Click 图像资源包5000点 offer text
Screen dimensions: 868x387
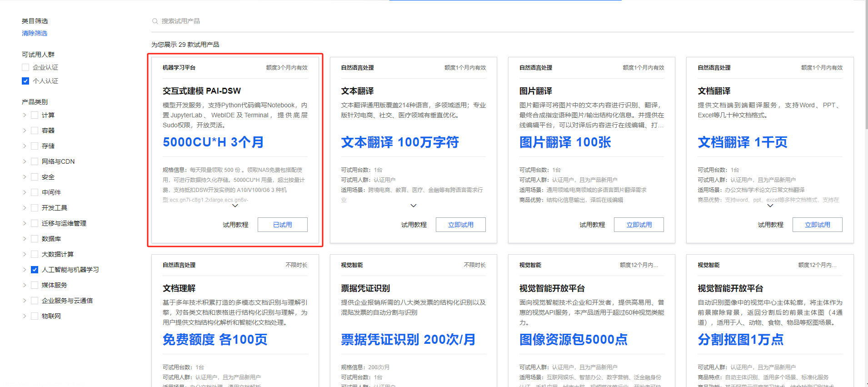[x=574, y=340]
